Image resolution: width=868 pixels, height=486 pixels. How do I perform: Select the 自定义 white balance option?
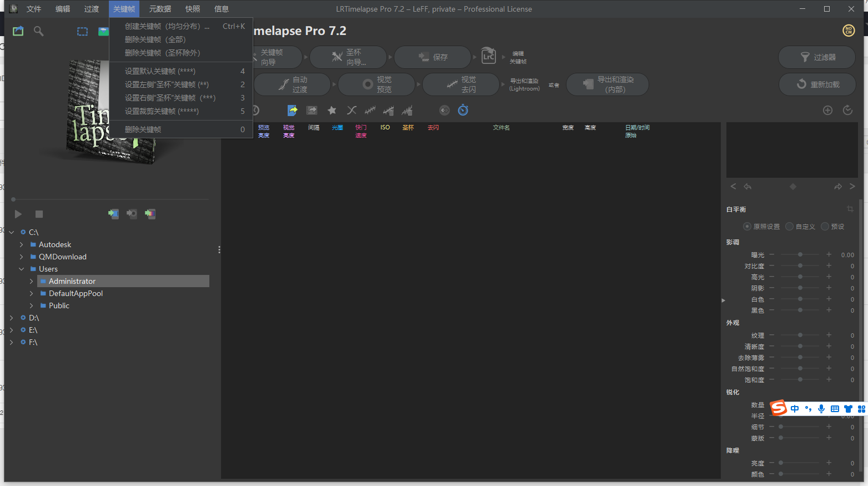coord(789,227)
